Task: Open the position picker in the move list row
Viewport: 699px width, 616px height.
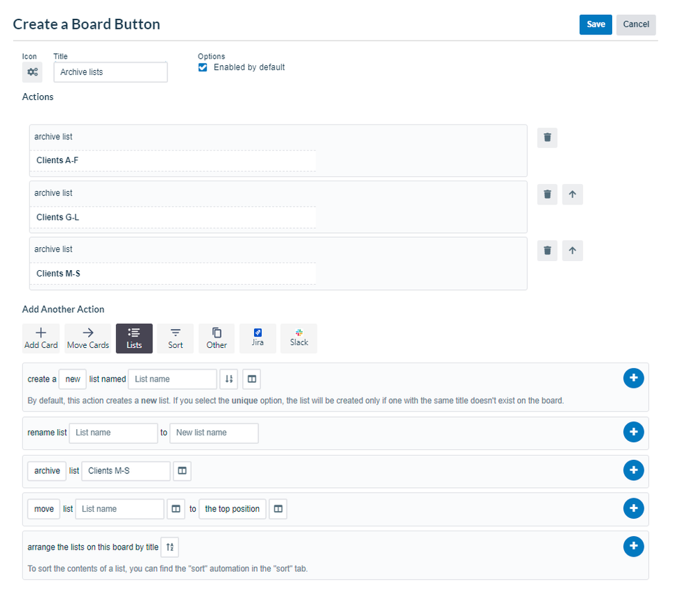Action: pyautogui.click(x=278, y=509)
